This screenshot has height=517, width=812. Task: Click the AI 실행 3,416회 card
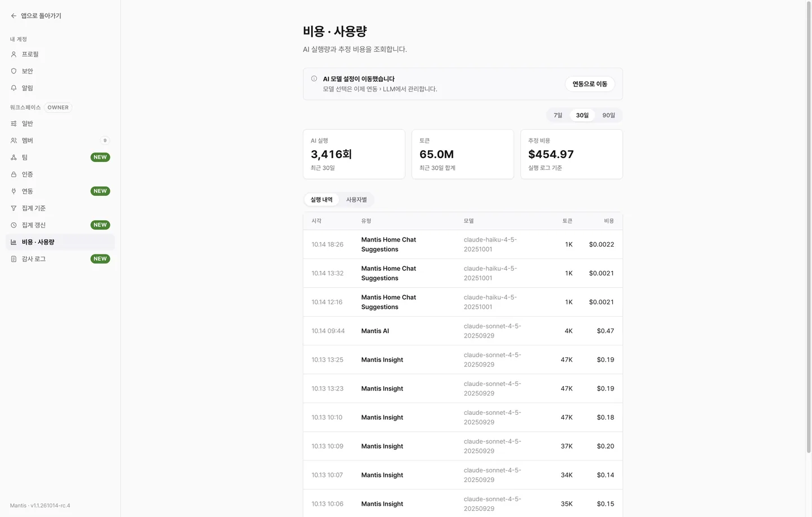(x=354, y=154)
